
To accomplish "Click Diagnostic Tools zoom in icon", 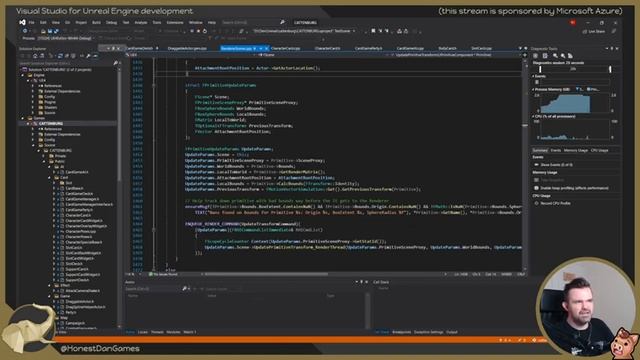I will click(x=555, y=56).
